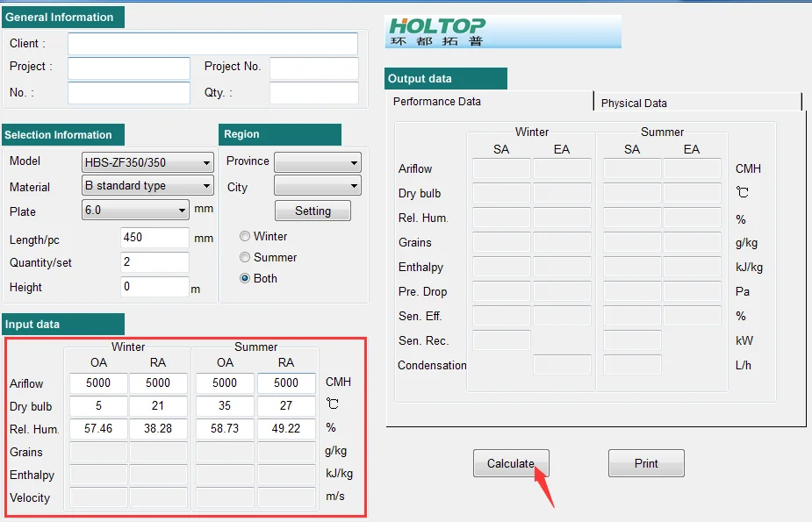Click the Winter OA Dry bulb field
The image size is (812, 522).
point(98,406)
